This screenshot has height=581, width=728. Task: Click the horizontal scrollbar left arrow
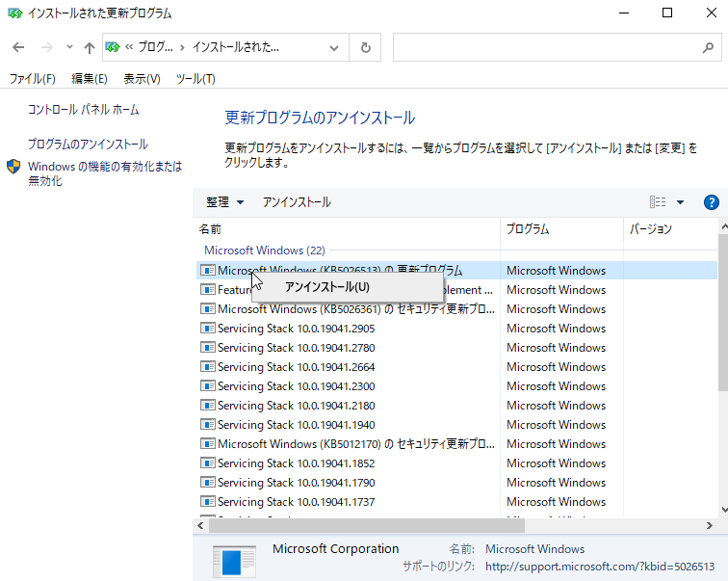[x=200, y=526]
